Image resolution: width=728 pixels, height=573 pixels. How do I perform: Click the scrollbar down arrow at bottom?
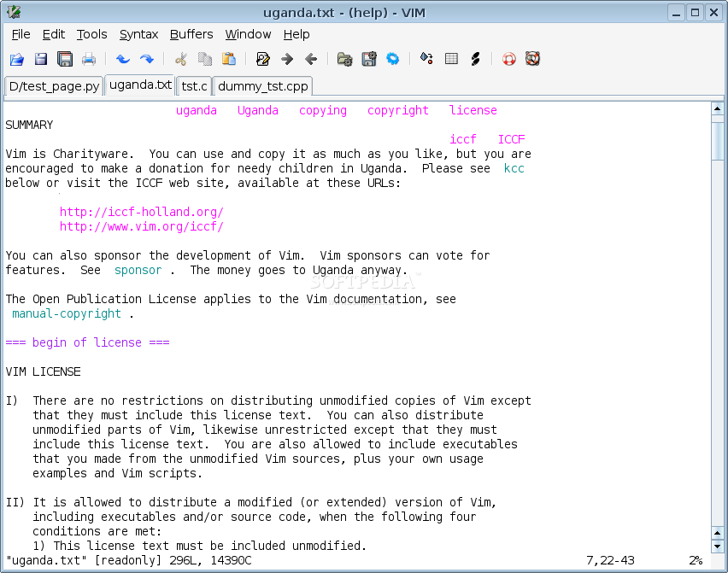point(718,546)
